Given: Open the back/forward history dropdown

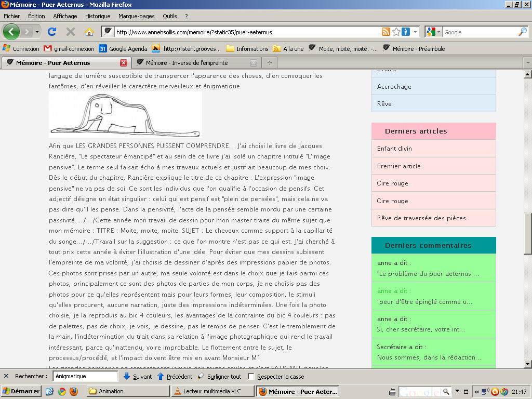Looking at the screenshot, I should (x=37, y=32).
